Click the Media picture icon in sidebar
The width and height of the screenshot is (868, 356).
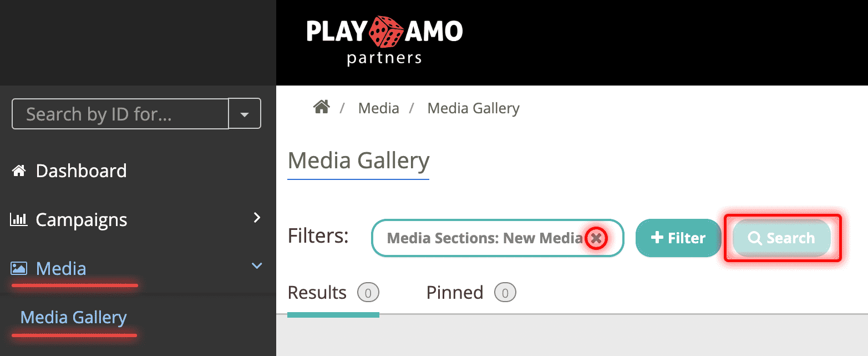(19, 269)
